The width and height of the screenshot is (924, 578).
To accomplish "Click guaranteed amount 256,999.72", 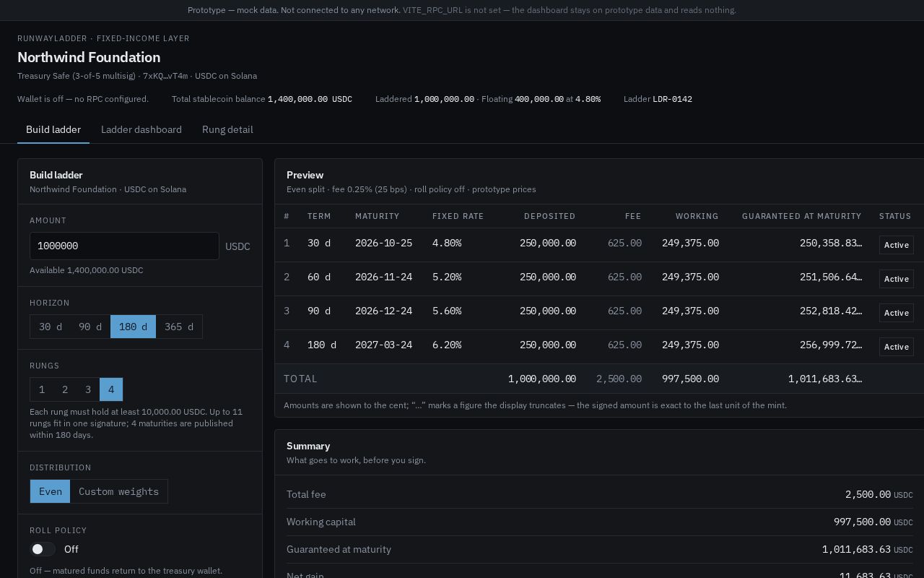I will (831, 345).
